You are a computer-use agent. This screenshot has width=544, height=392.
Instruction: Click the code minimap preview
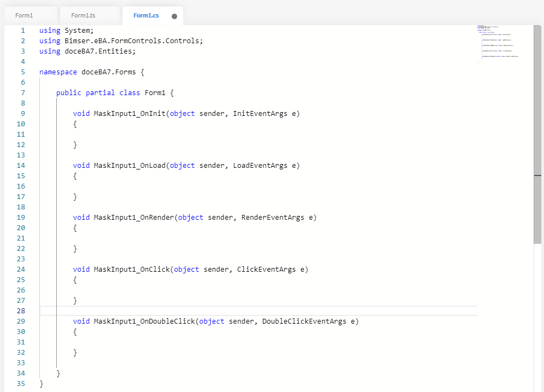[498, 45]
